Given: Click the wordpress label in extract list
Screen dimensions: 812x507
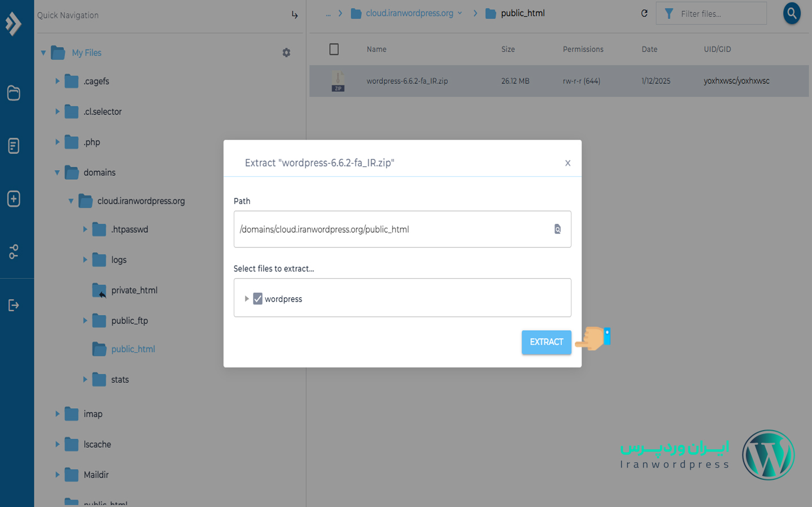Looking at the screenshot, I should tap(283, 299).
